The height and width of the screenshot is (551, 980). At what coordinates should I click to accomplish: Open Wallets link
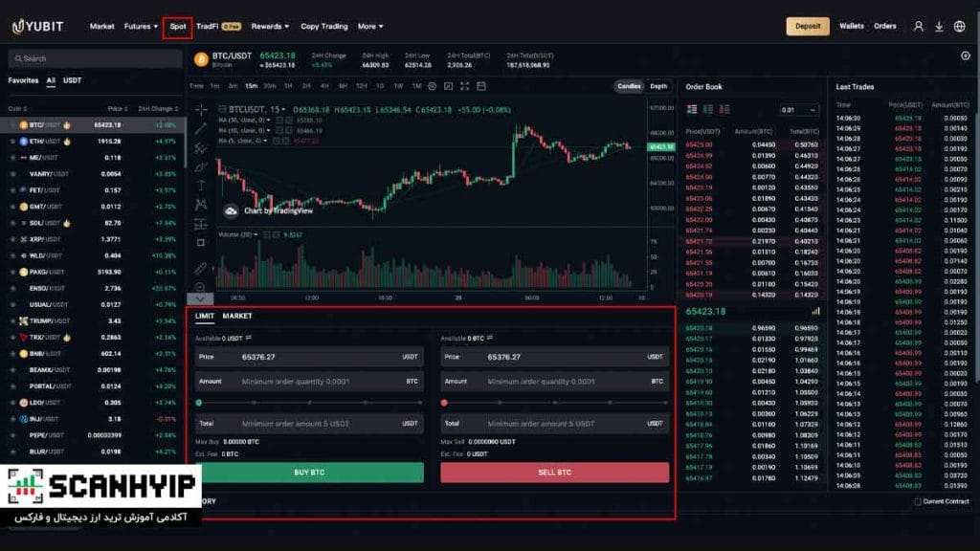pyautogui.click(x=851, y=26)
